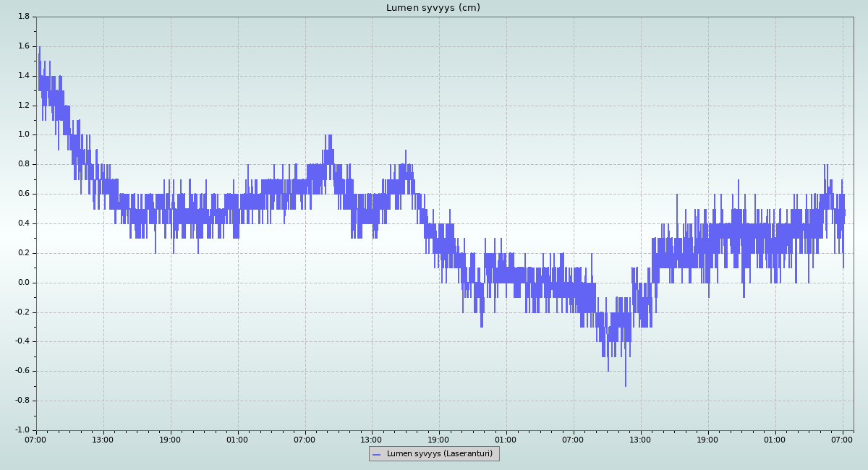
Task: Select the leftmost 13:00 time label
Action: (x=103, y=440)
